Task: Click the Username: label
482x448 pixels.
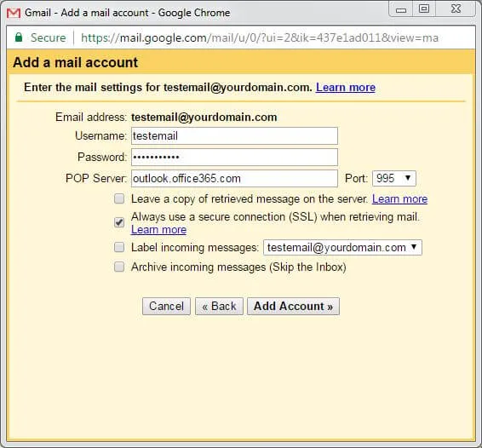Action: [100, 136]
